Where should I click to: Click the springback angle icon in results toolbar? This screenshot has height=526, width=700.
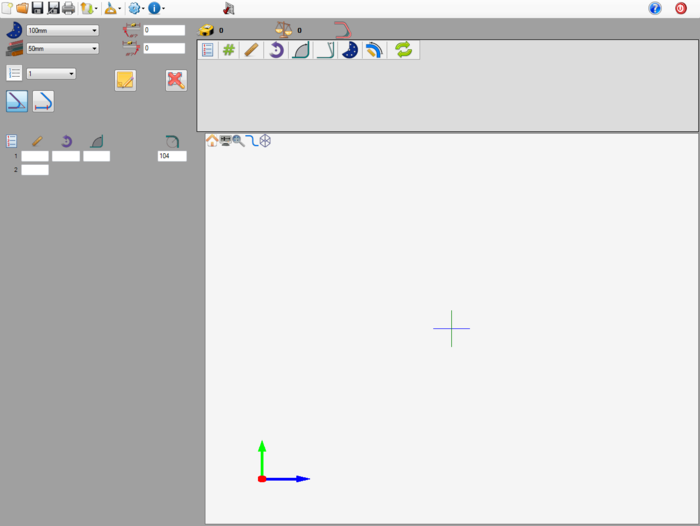(325, 50)
